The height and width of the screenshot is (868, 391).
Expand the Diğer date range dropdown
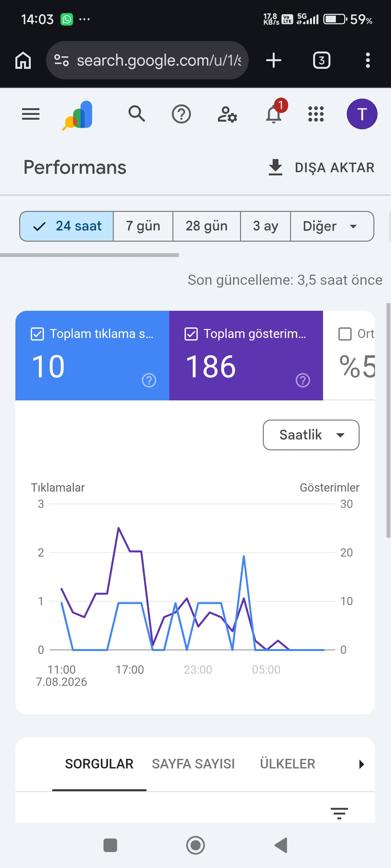pos(332,226)
